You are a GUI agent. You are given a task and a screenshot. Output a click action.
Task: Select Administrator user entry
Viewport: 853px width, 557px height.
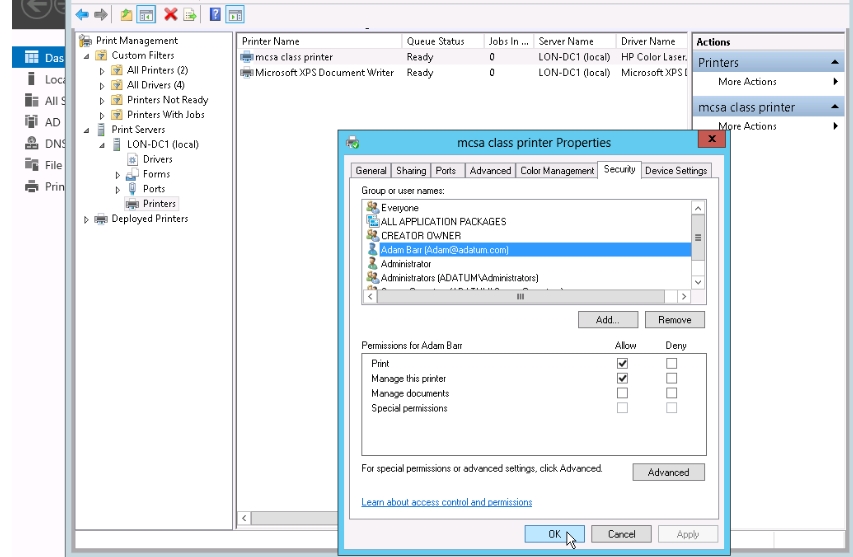(406, 264)
